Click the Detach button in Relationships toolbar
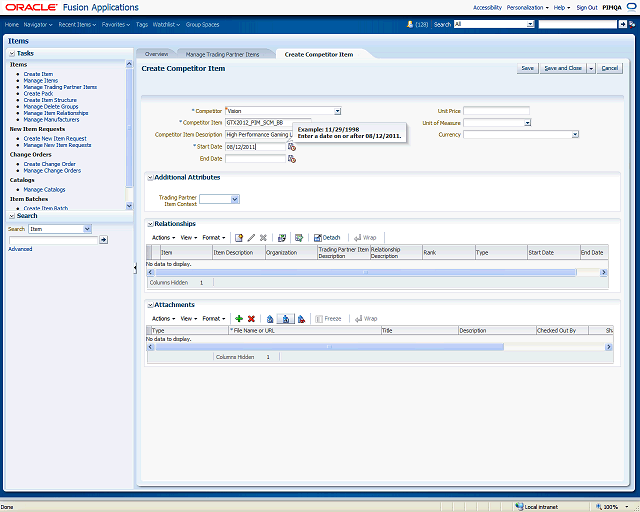This screenshot has width=640, height=512. click(327, 237)
